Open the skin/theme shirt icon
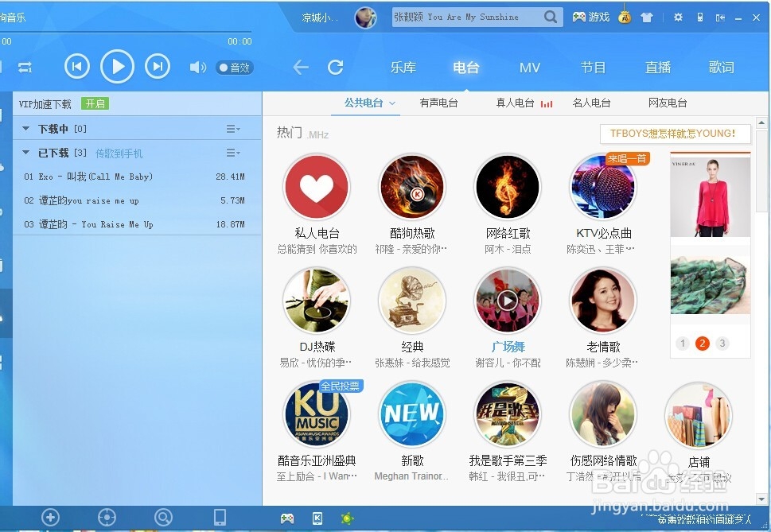Image resolution: width=771 pixels, height=532 pixels. (647, 17)
